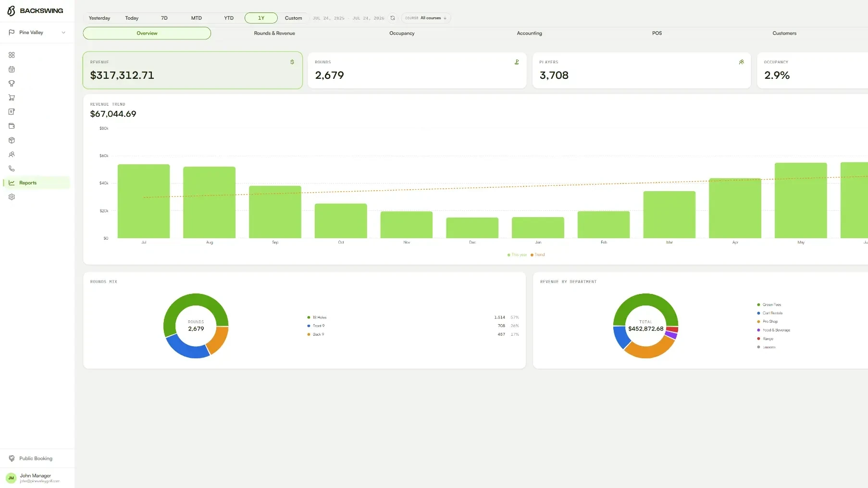The width and height of the screenshot is (868, 488).
Task: Open the people customers icon in sidebar
Action: (12, 155)
